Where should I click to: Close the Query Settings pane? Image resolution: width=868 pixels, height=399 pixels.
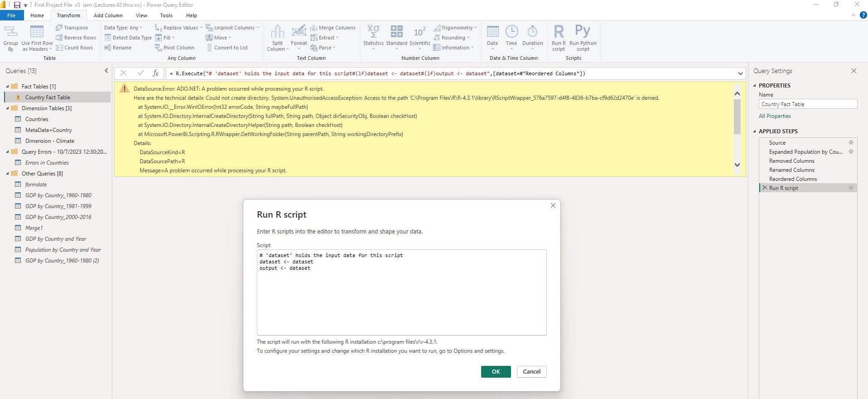(x=854, y=71)
